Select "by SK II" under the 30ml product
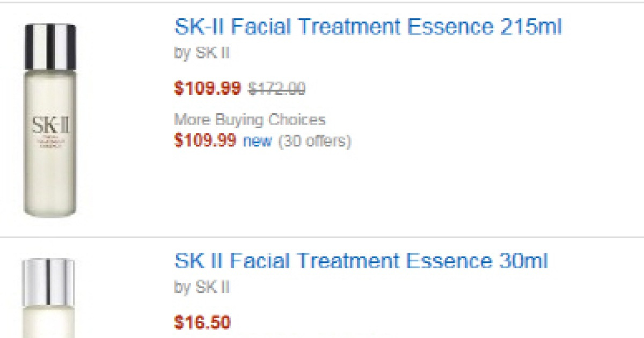The height and width of the screenshot is (338, 644). [202, 287]
